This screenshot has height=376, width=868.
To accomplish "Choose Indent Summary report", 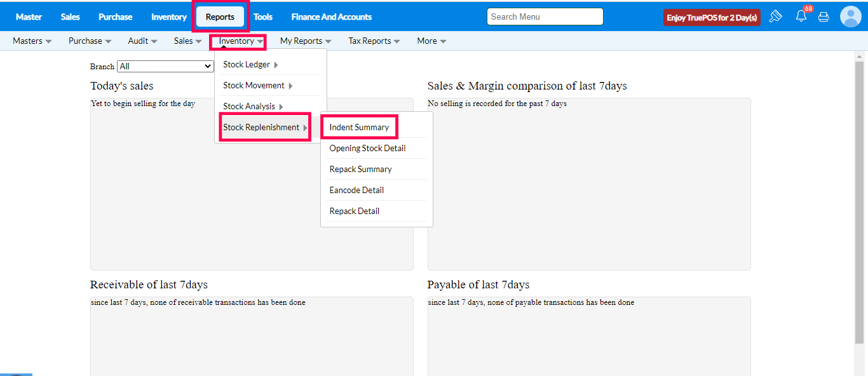I will [x=360, y=127].
